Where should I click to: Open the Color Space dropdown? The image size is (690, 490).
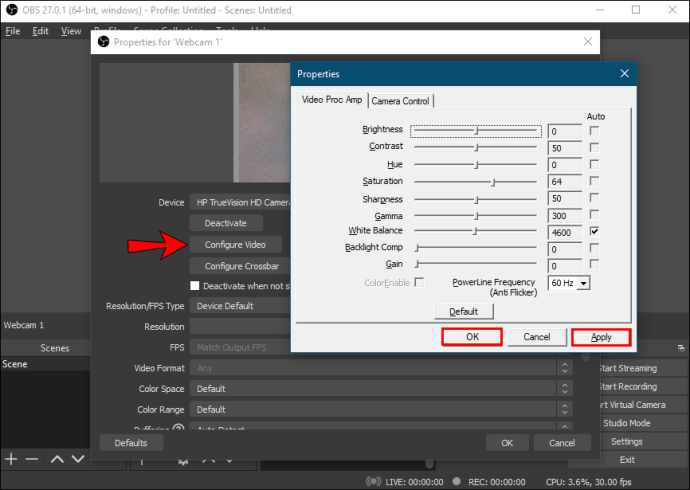pos(381,388)
